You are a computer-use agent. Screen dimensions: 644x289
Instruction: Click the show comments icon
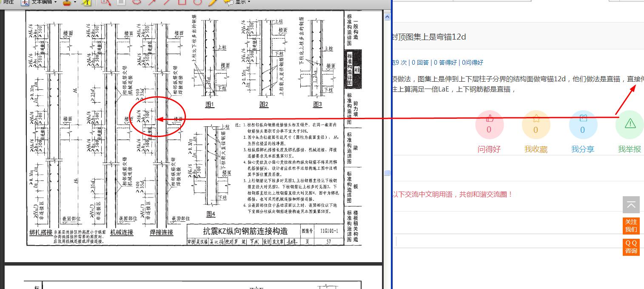(228, 2)
